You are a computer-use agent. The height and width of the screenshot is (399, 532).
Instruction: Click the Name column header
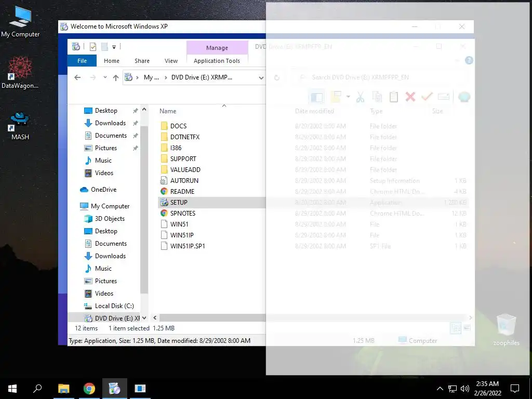(x=168, y=111)
